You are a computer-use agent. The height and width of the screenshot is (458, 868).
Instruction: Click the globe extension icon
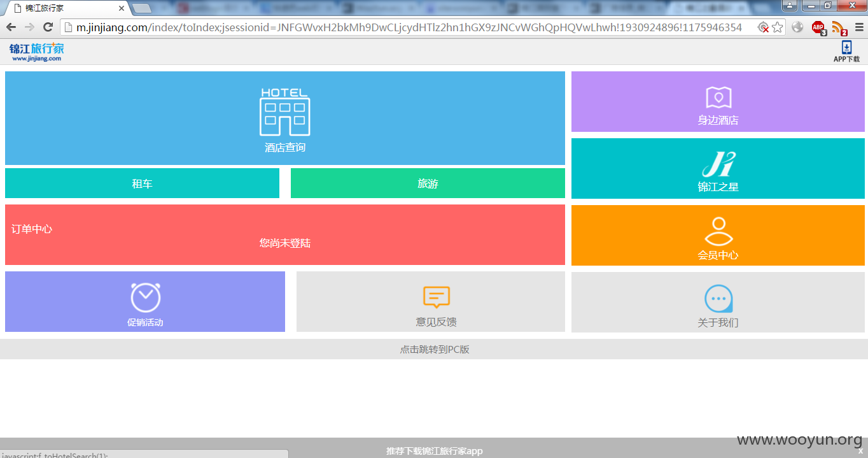[x=797, y=27]
